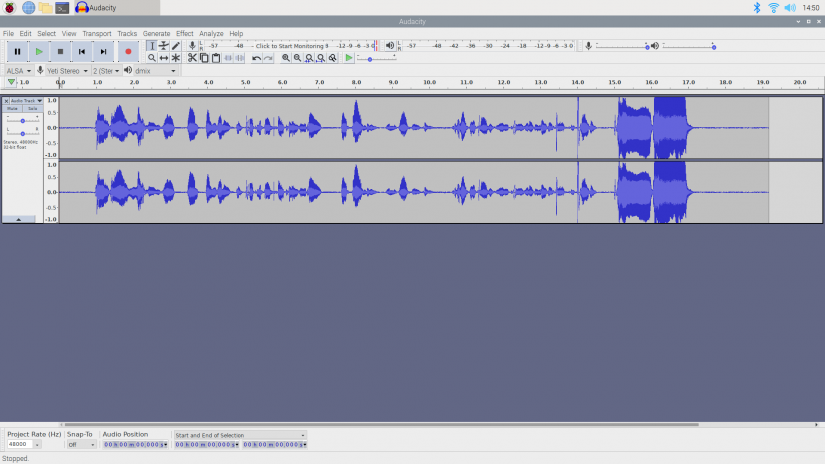Open the Effect menu
This screenshot has width=825, height=464.
click(x=185, y=33)
